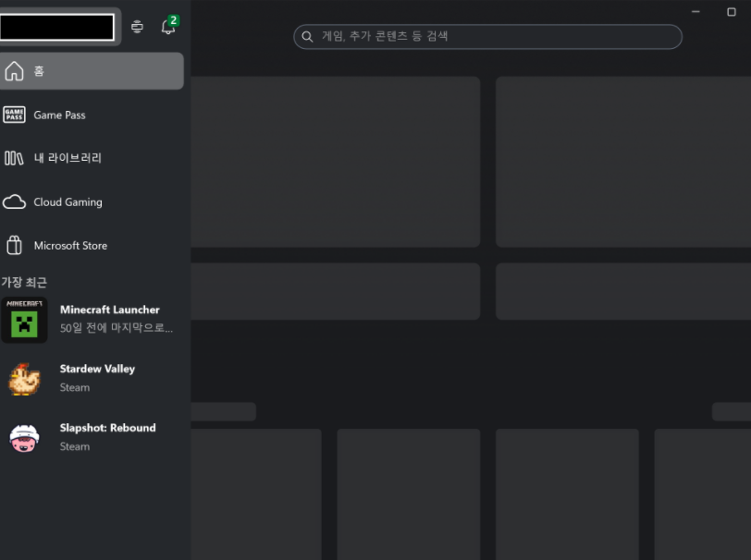The height and width of the screenshot is (560, 751).
Task: Open the notifications bell icon
Action: coord(168,26)
